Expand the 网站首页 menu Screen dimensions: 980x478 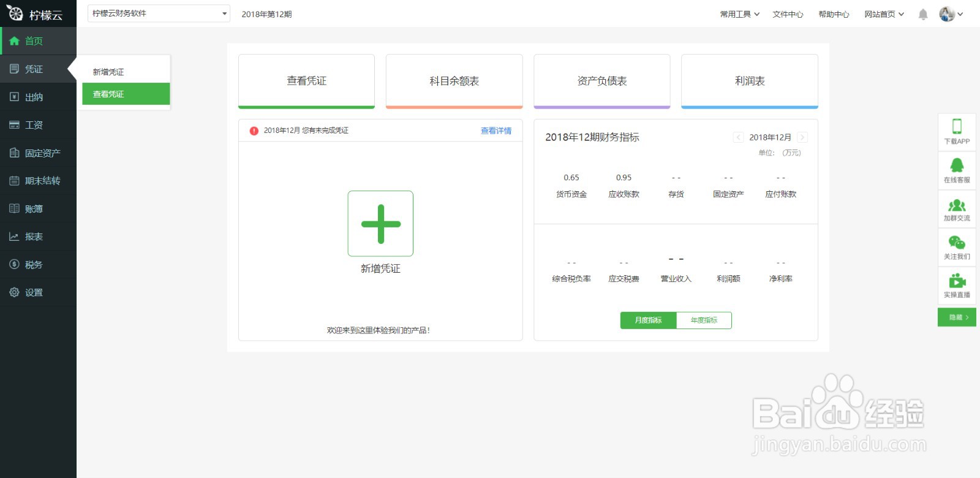pyautogui.click(x=884, y=14)
